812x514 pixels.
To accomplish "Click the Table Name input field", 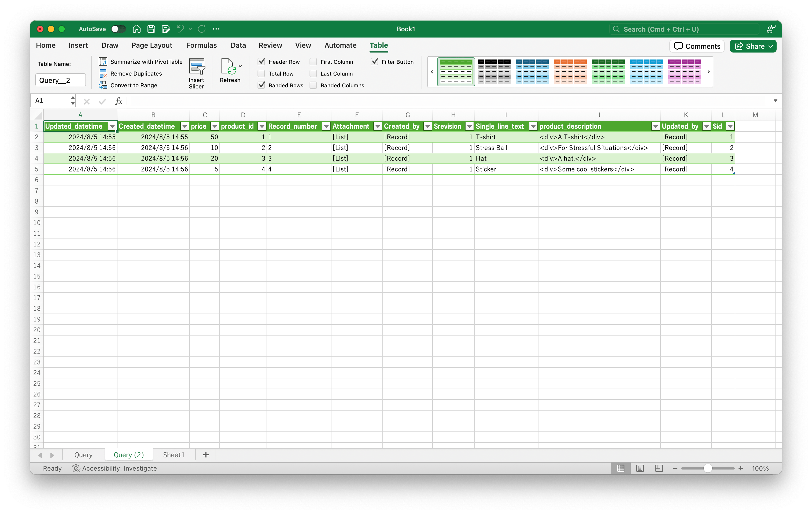I will [60, 80].
